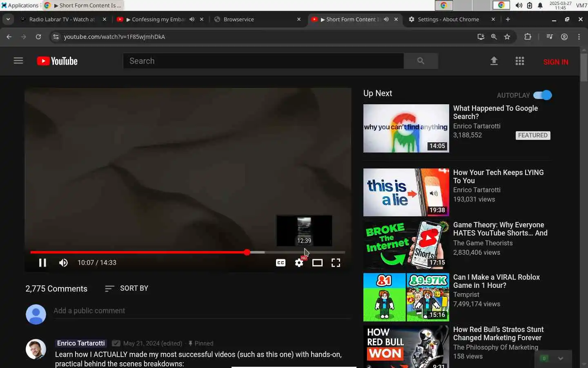Open the Enrico Tartarotti channel under Google Search video
Viewport: 588px width, 368px height.
click(x=477, y=126)
